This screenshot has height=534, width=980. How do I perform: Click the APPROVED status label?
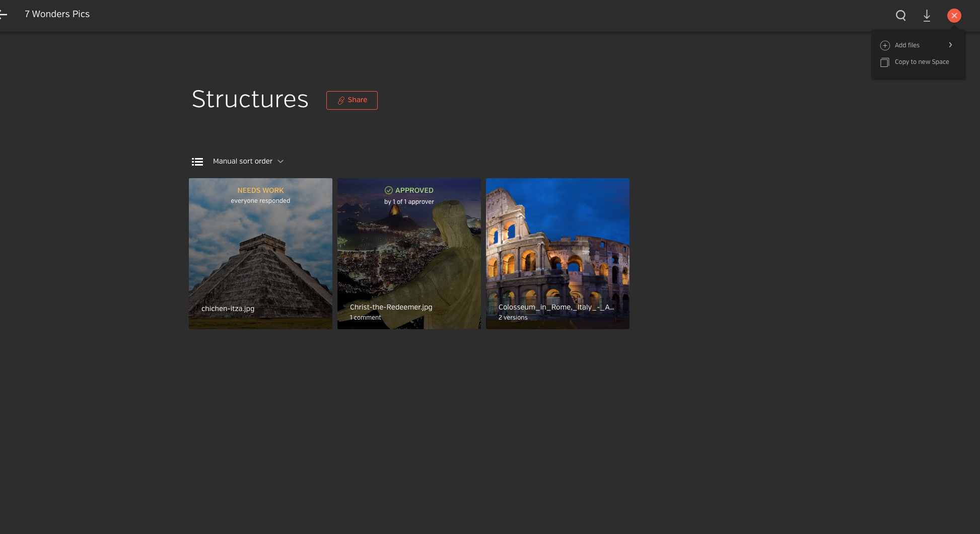414,190
